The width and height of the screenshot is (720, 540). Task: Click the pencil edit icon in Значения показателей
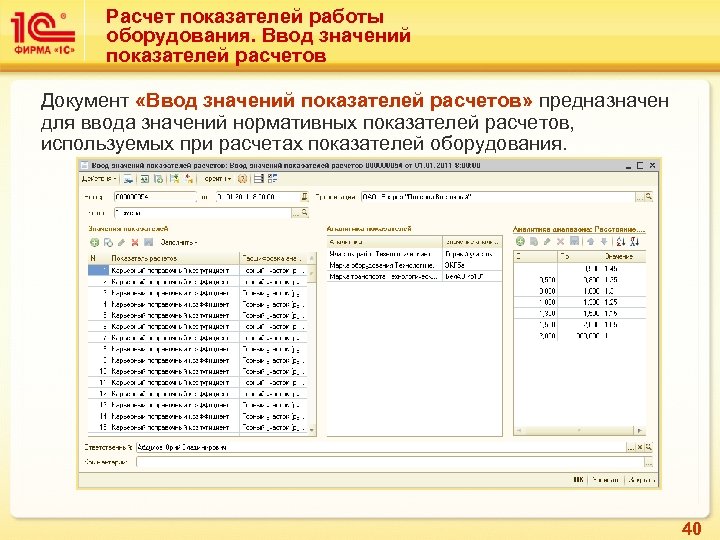[x=121, y=242]
